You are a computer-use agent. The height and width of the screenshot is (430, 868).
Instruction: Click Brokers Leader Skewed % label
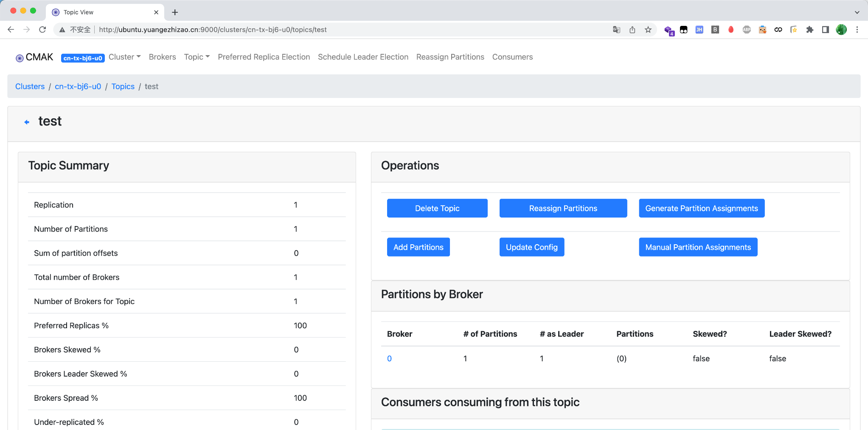point(81,374)
